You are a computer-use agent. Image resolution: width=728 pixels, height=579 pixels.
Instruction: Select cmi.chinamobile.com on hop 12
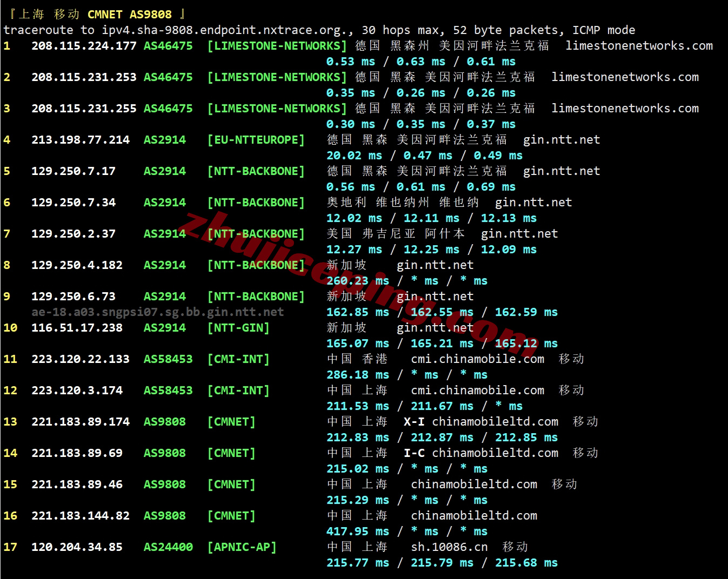click(x=478, y=391)
